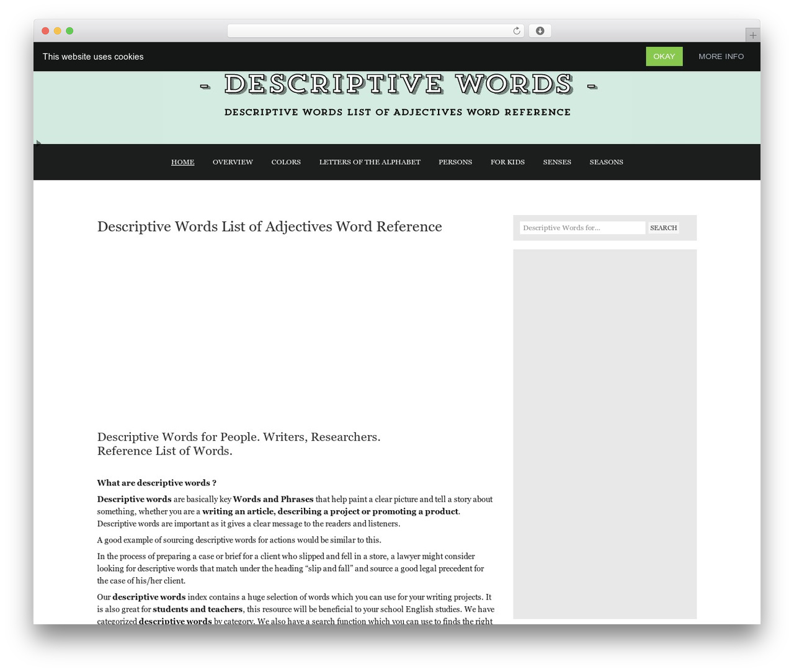Image resolution: width=794 pixels, height=672 pixels.
Task: Open LETTERS OF THE ALPHABET menu
Action: (370, 162)
